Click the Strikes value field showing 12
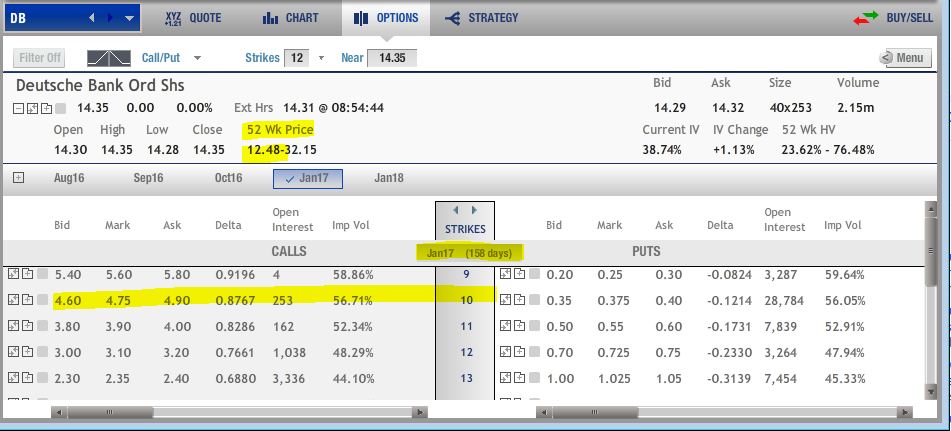 pos(297,58)
